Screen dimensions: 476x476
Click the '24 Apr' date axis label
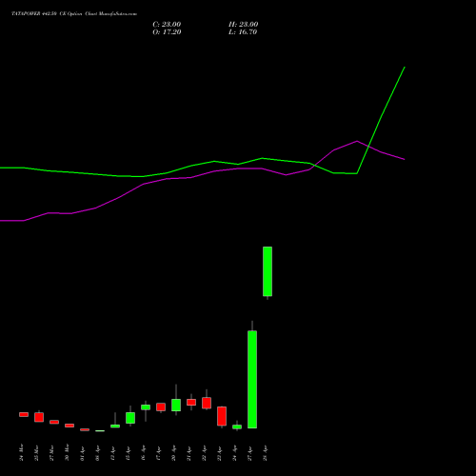point(234,453)
